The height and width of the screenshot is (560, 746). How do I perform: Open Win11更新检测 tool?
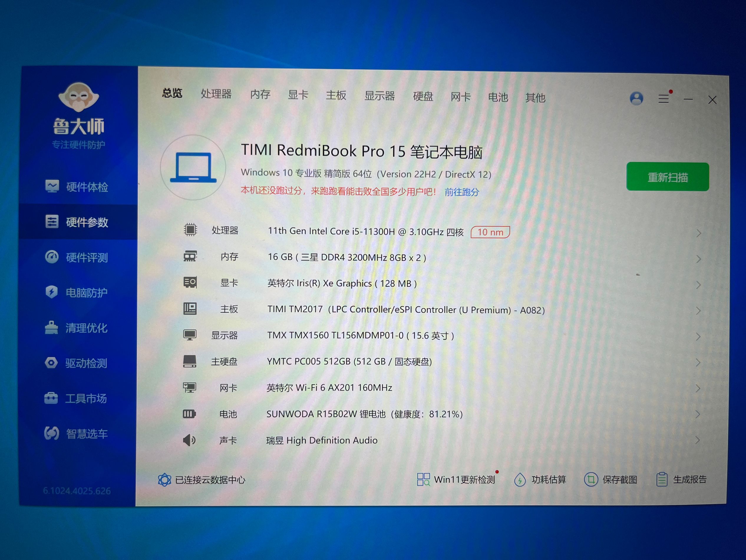(x=456, y=479)
